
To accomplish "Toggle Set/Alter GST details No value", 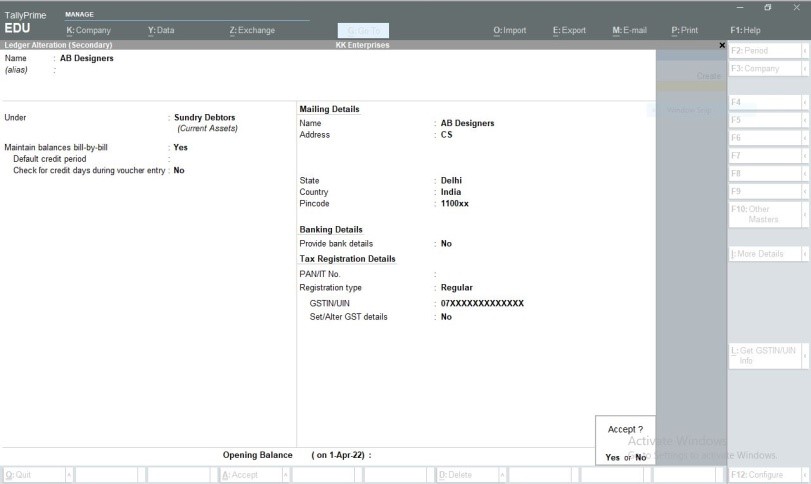I will click(446, 317).
